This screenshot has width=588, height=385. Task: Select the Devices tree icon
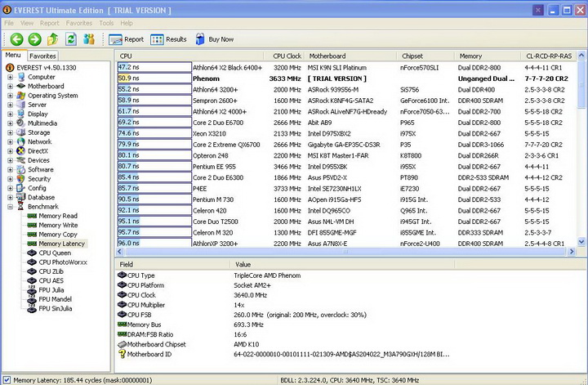pyautogui.click(x=21, y=160)
